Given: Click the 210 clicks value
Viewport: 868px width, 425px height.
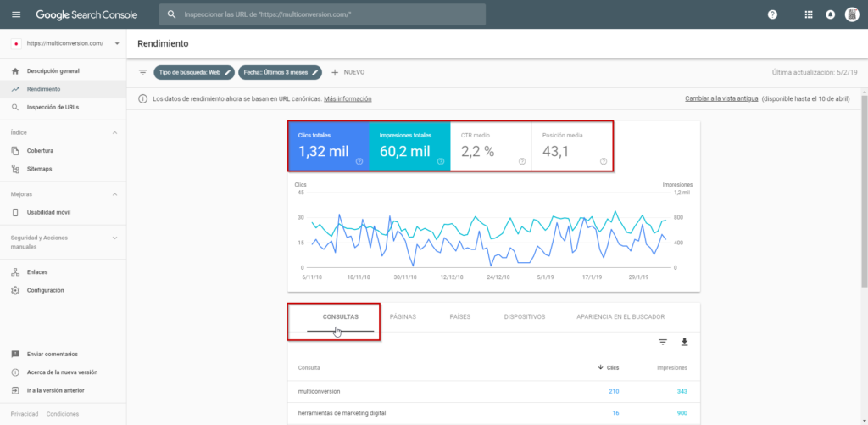Looking at the screenshot, I should click(x=614, y=391).
